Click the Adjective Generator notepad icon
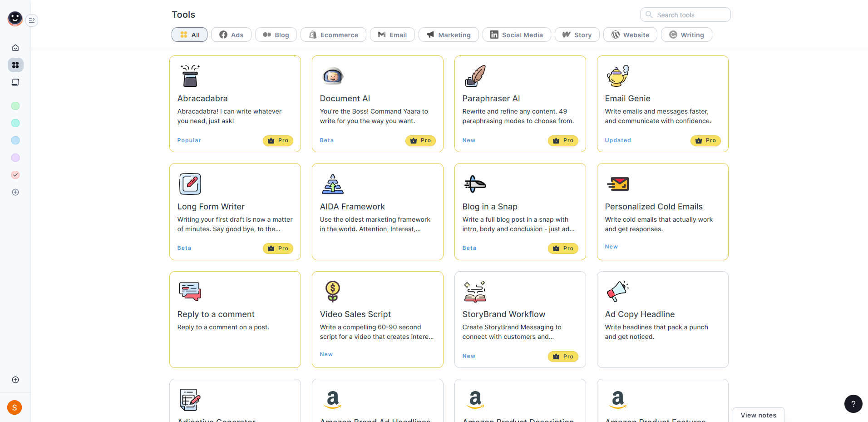Image resolution: width=868 pixels, height=422 pixels. point(190,400)
